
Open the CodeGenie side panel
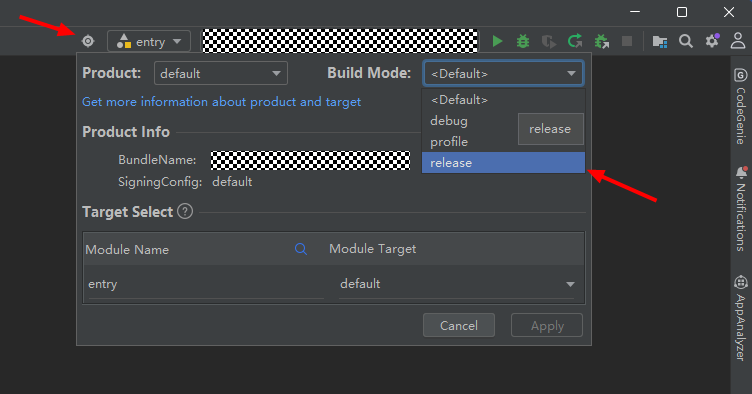click(x=741, y=106)
